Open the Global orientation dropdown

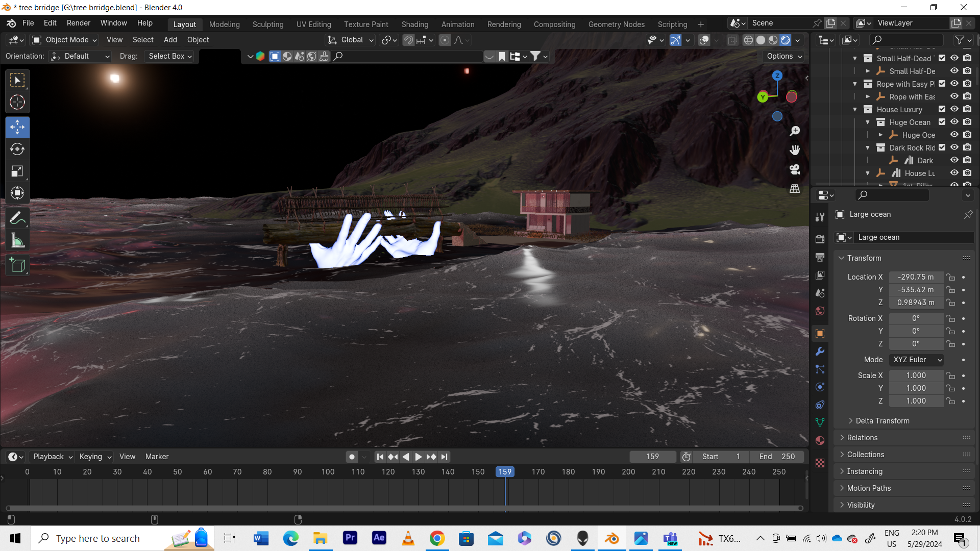click(x=351, y=40)
